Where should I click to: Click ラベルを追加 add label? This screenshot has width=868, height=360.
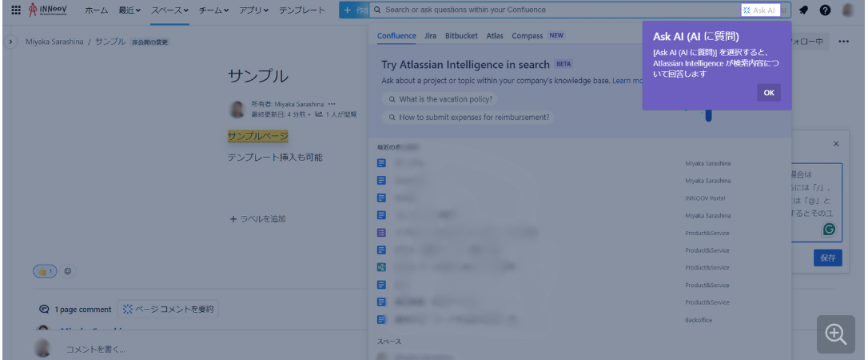click(x=258, y=218)
